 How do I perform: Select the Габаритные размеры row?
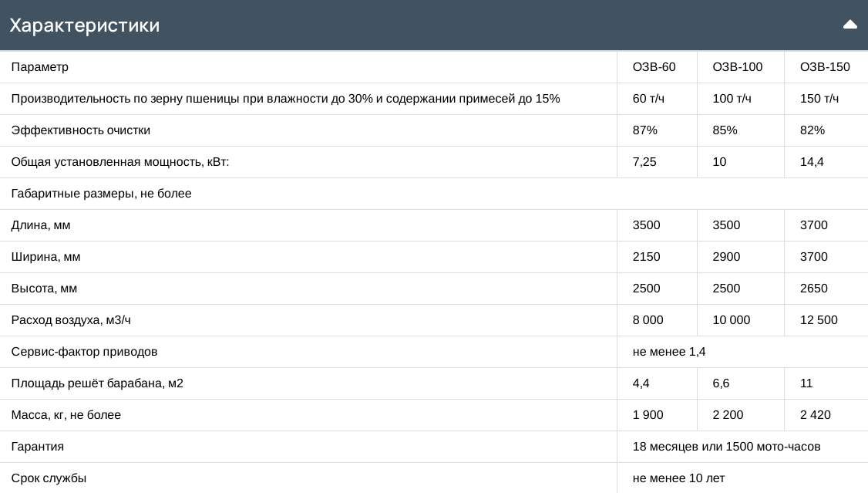[x=102, y=194]
